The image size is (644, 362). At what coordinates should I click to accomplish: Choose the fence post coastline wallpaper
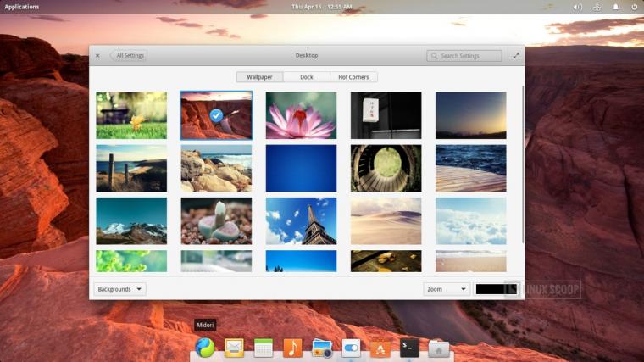(x=131, y=168)
